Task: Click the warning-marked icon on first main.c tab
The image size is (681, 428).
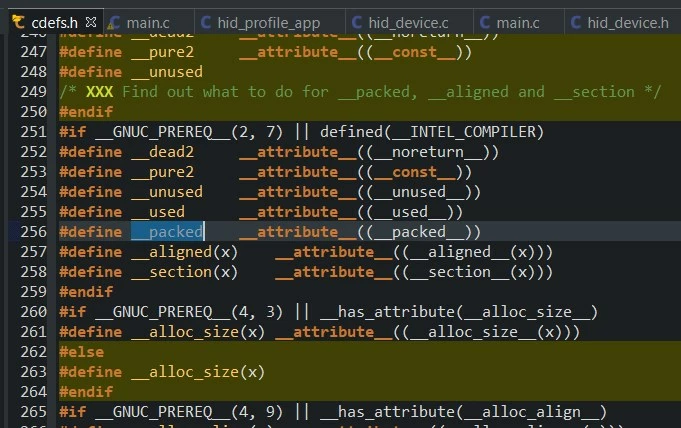Action: point(114,23)
